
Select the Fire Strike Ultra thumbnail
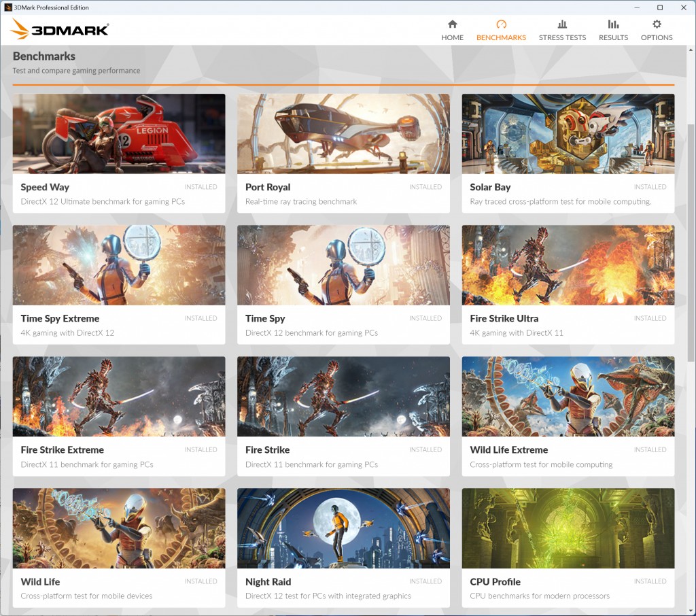(x=568, y=265)
